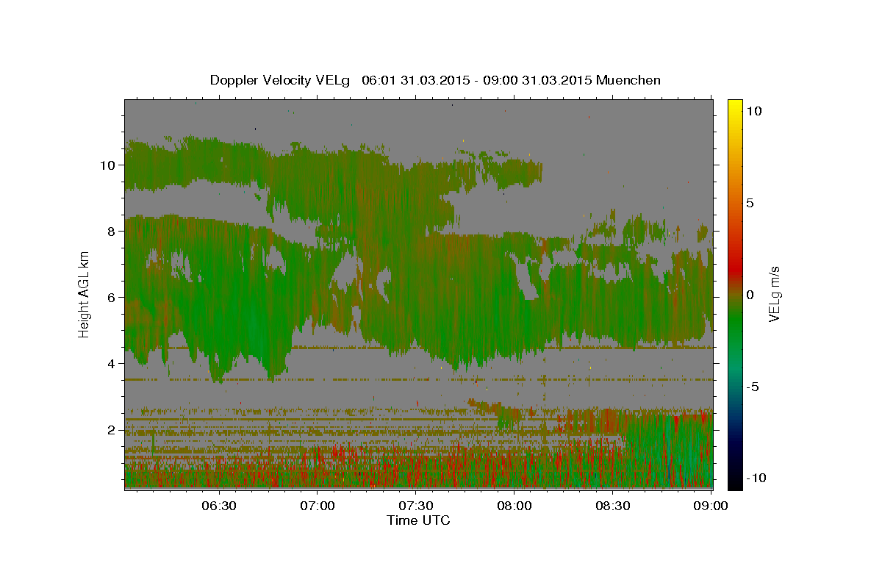Click the height label '10' on y-axis

107,165
